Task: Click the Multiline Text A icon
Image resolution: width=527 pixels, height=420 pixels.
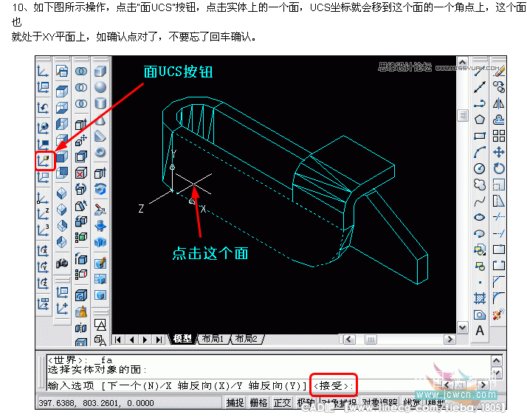Action: click(x=480, y=331)
